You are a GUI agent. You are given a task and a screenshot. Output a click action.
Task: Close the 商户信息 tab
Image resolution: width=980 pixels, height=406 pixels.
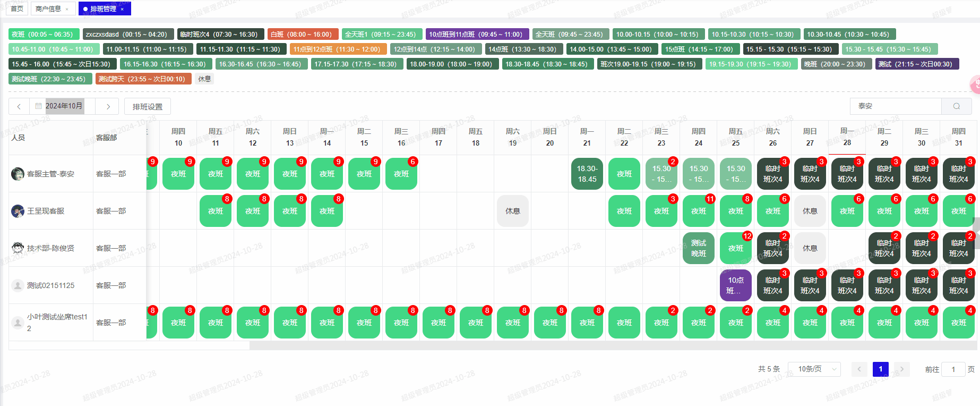pos(67,9)
